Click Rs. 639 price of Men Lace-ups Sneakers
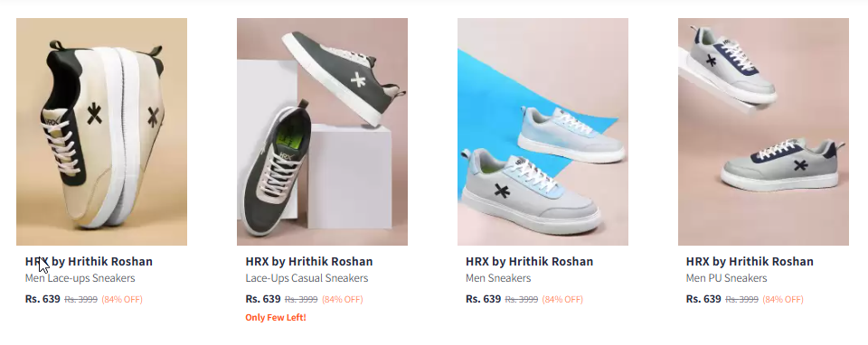868x345 pixels. pos(42,299)
